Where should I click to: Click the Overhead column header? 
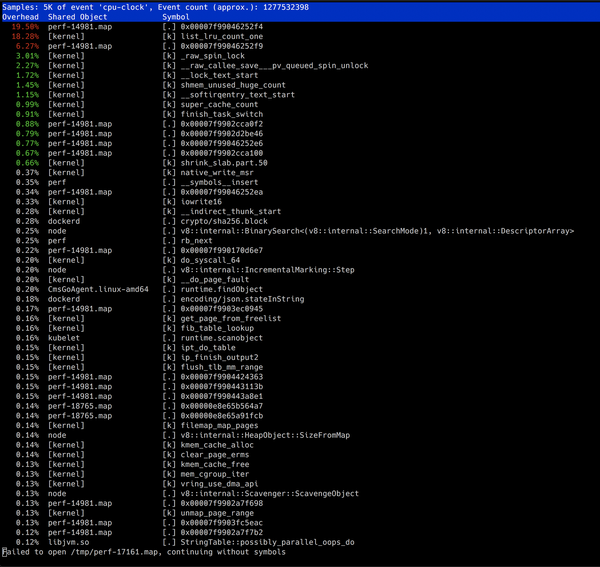pos(22,17)
